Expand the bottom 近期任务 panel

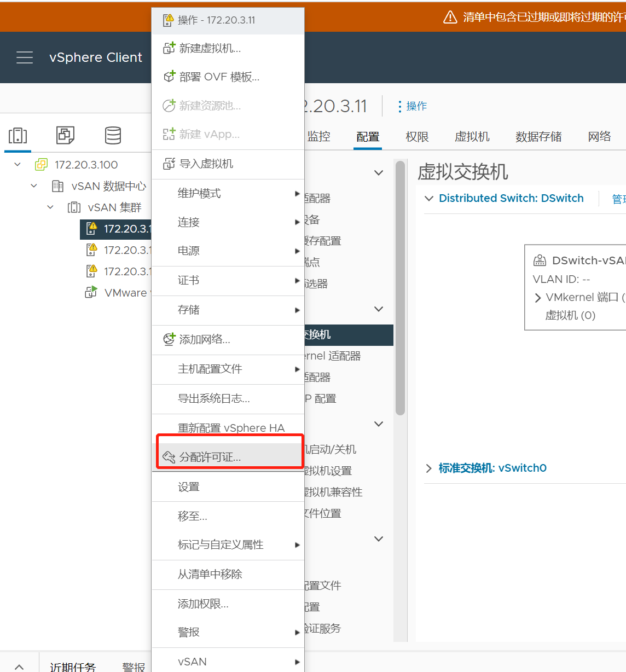19,667
